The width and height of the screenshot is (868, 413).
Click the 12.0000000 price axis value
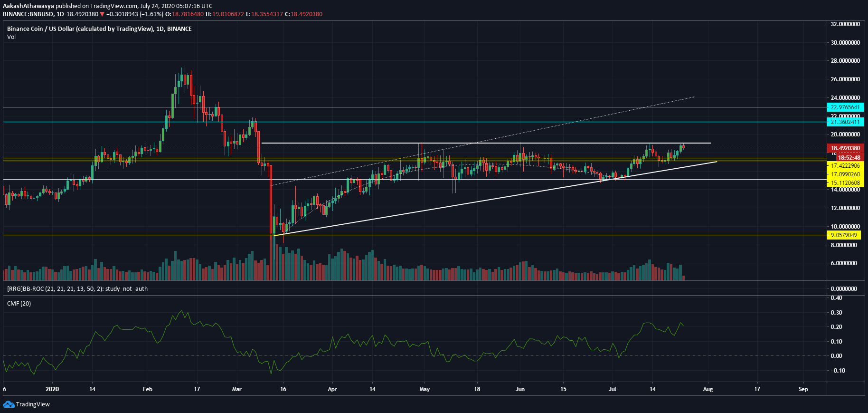click(x=845, y=208)
